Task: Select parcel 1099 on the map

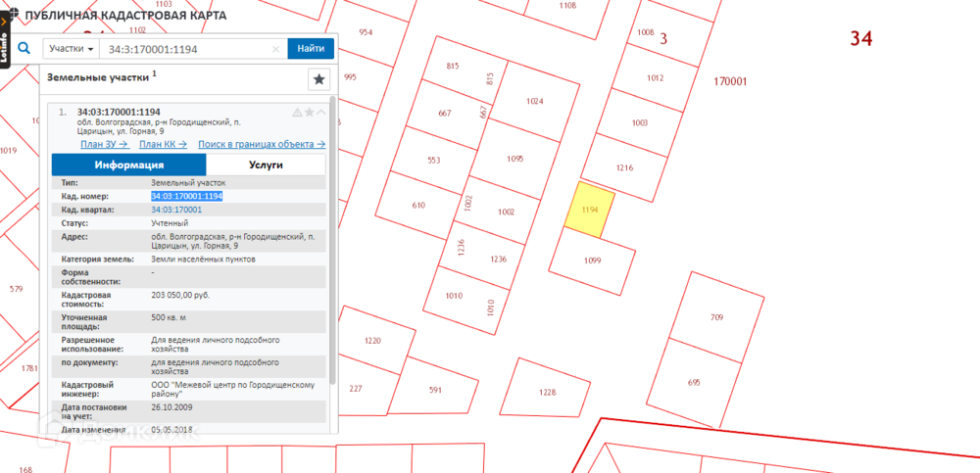Action: (x=592, y=260)
